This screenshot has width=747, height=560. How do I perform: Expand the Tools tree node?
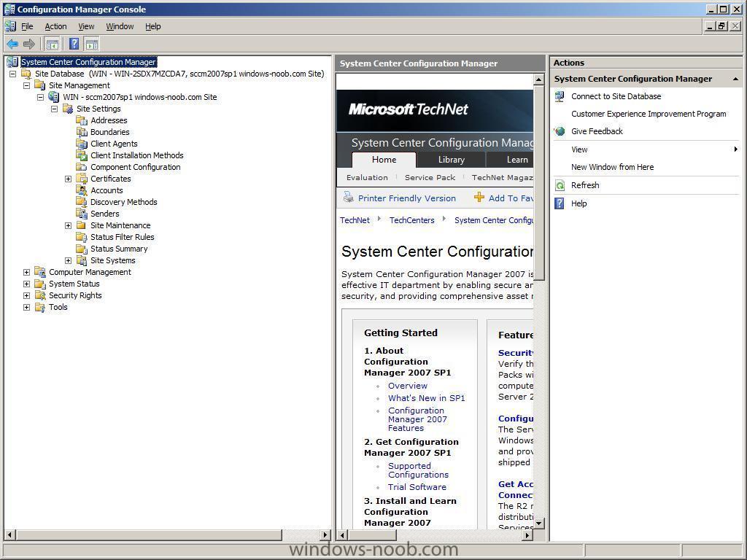tap(27, 307)
